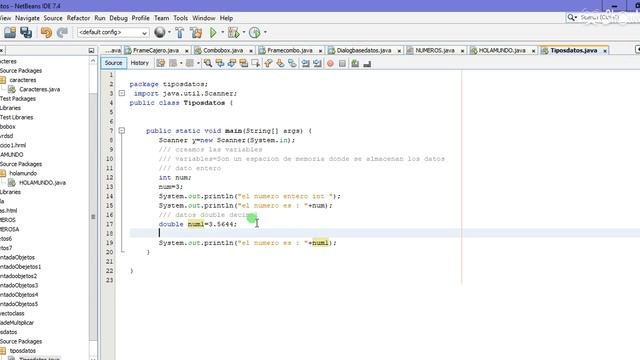Click code line 'int num;'
The image size is (640, 360).
tap(175, 178)
